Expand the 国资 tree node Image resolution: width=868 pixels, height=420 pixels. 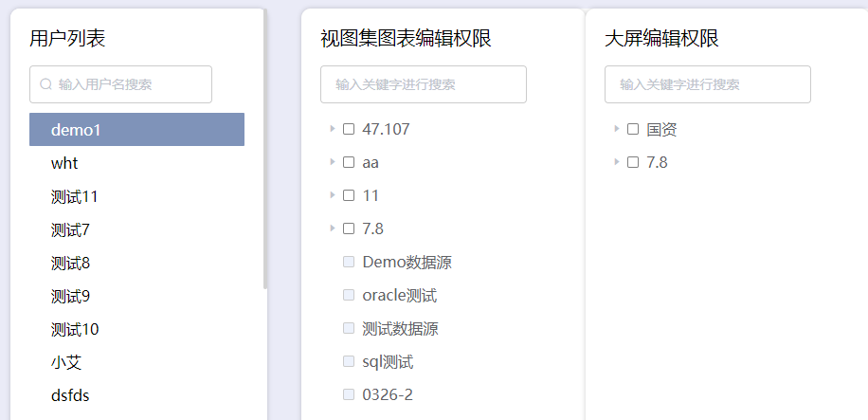[x=617, y=129]
